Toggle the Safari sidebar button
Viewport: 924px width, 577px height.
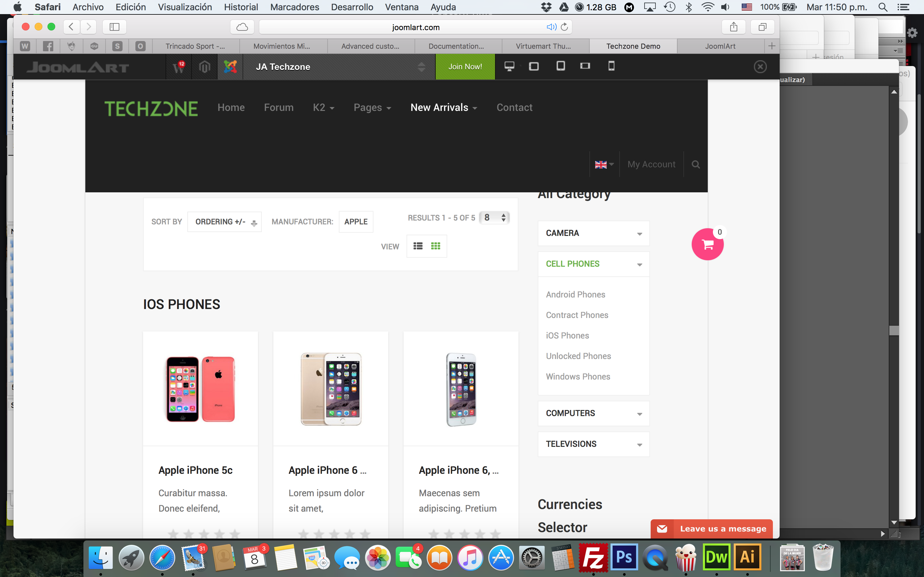114,27
